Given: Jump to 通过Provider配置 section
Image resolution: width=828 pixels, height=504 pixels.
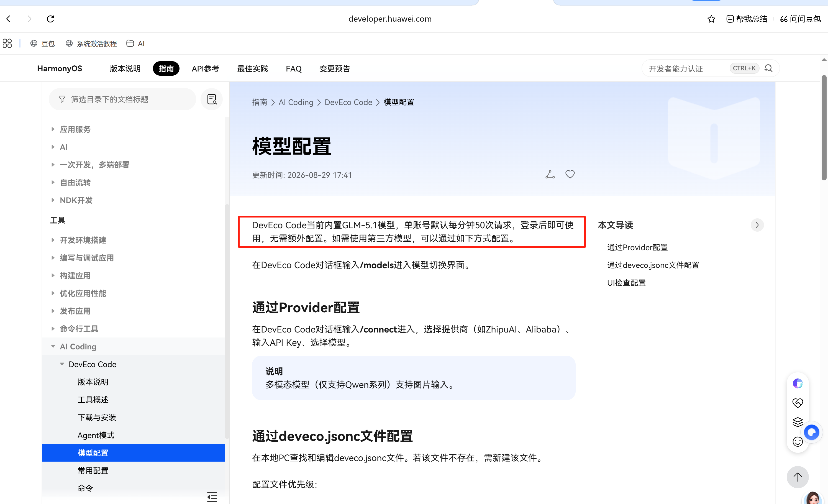Looking at the screenshot, I should (x=637, y=248).
